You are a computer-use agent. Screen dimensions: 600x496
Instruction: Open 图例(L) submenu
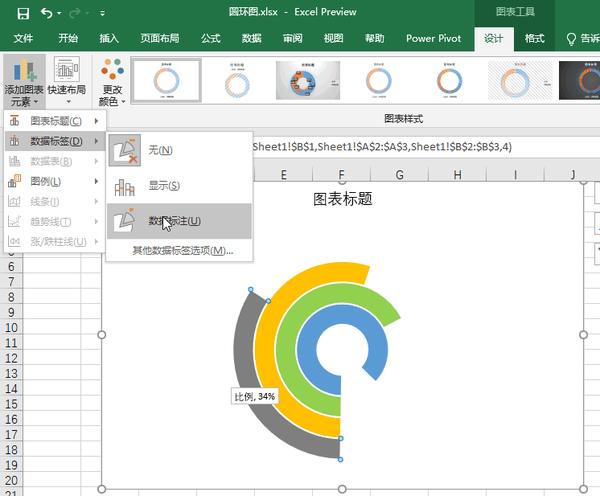coord(54,181)
